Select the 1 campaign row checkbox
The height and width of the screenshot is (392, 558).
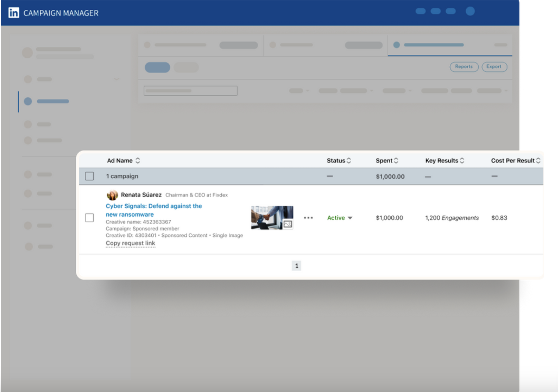coord(89,176)
